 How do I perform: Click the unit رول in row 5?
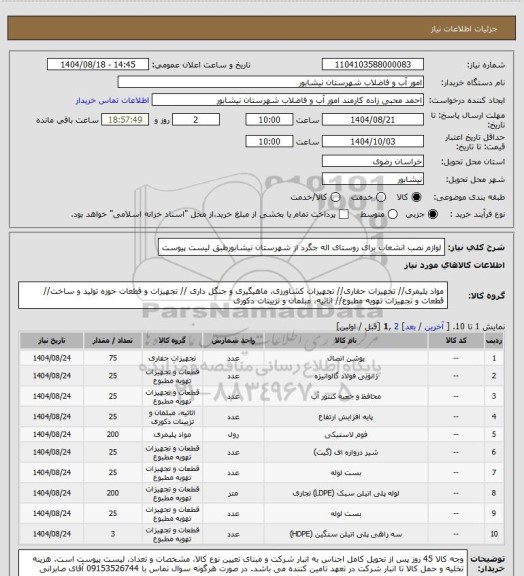233,435
